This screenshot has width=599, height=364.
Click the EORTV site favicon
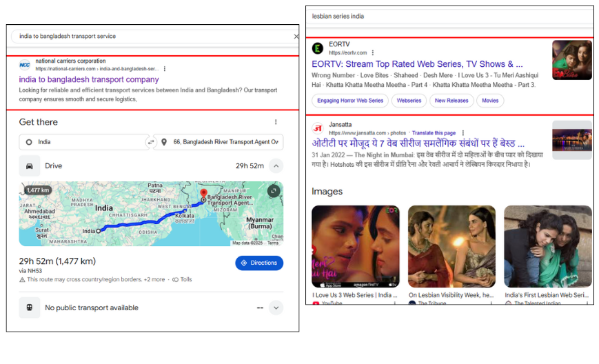(318, 48)
